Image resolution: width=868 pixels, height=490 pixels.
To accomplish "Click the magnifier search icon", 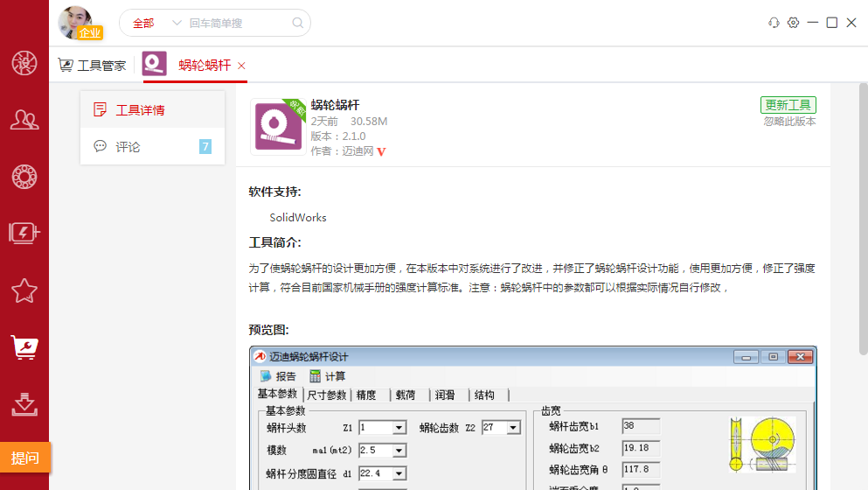I will (x=298, y=23).
